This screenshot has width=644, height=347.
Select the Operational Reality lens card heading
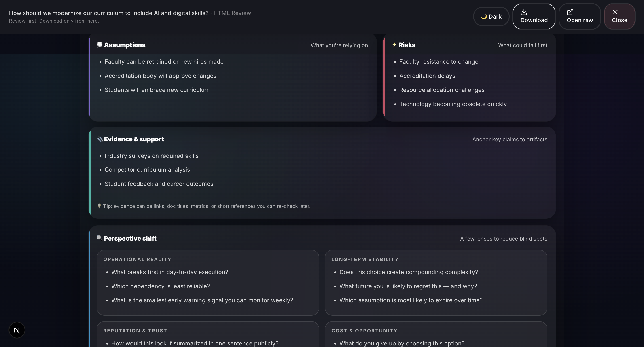pos(137,260)
